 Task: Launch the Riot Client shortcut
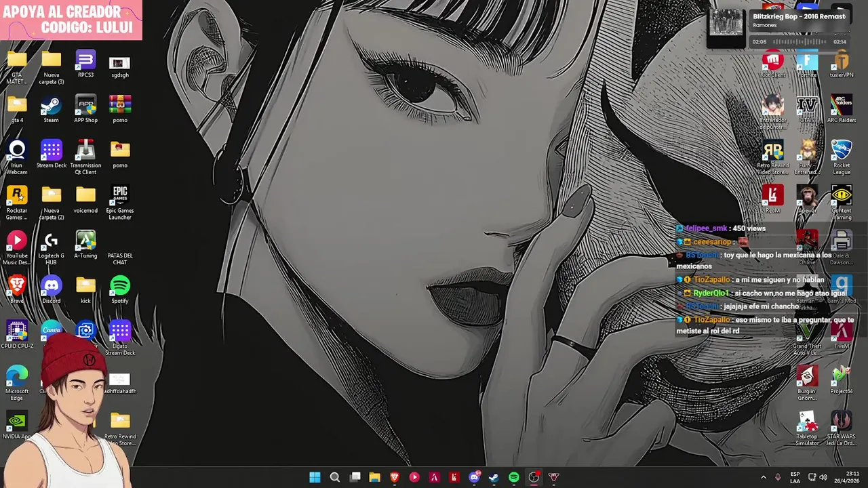click(x=772, y=65)
